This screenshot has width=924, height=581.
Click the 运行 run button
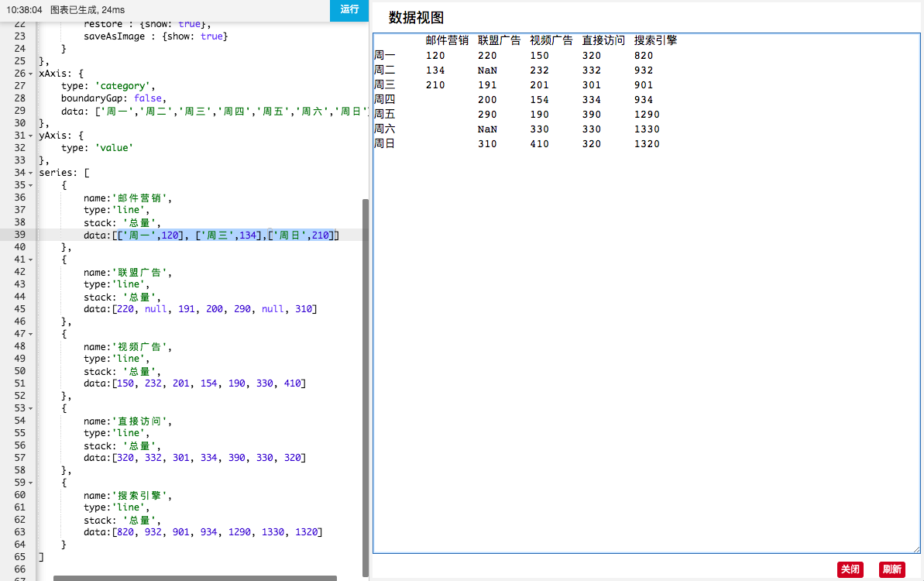pos(349,9)
